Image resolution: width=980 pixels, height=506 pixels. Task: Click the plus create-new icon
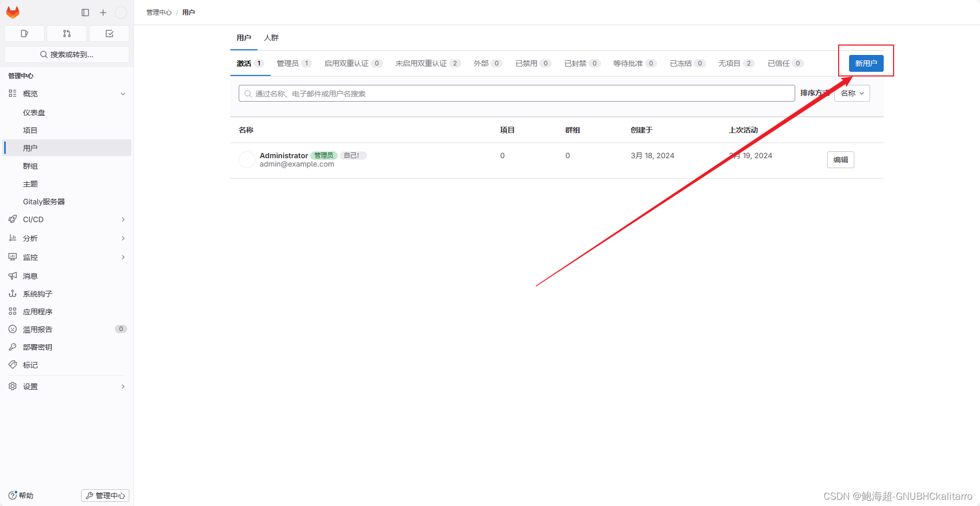coord(103,13)
